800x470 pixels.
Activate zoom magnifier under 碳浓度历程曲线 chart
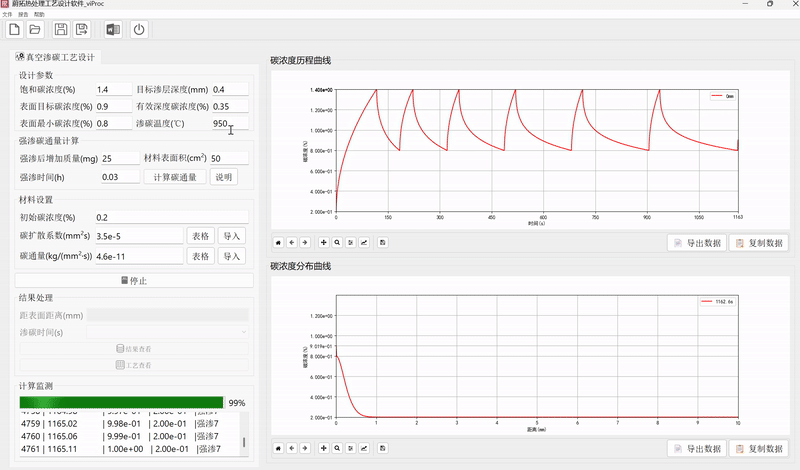pos(337,242)
